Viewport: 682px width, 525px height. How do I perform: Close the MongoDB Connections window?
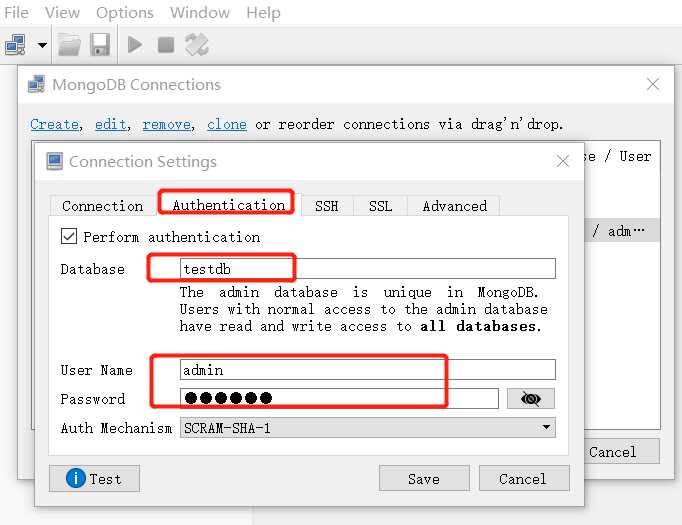[x=653, y=84]
